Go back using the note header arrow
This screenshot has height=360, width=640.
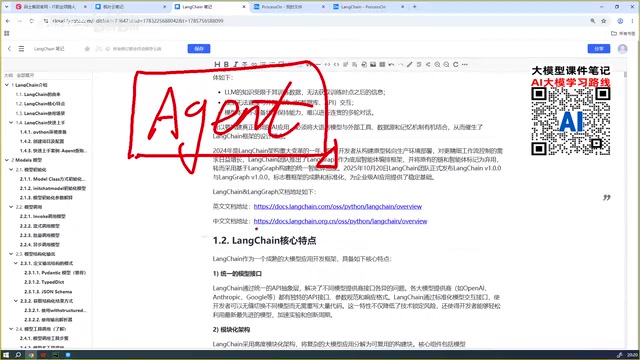[9, 49]
